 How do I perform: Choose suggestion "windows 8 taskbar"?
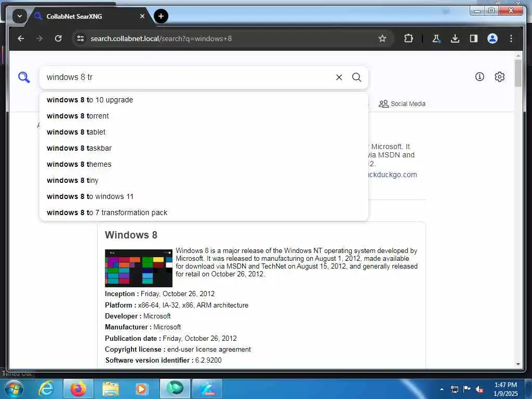(204, 148)
